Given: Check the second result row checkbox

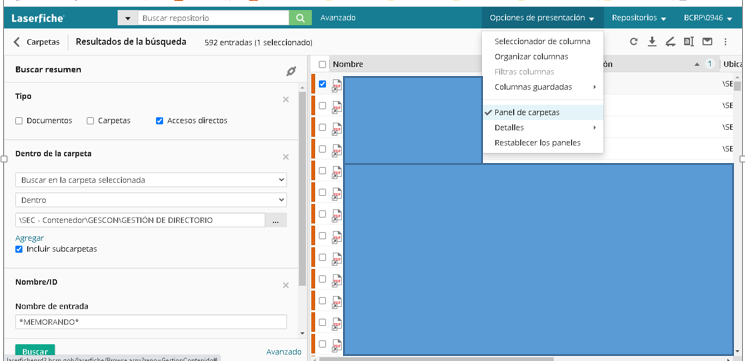Looking at the screenshot, I should tap(323, 105).
